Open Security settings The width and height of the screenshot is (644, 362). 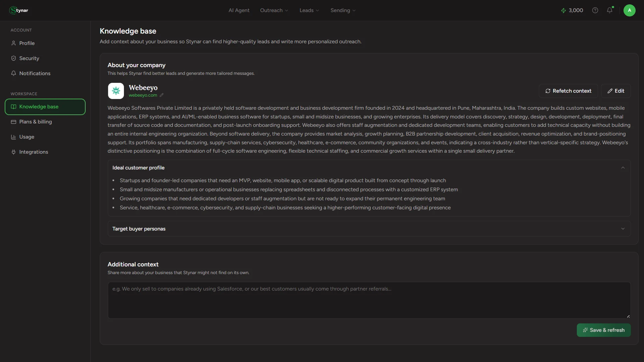45,58
